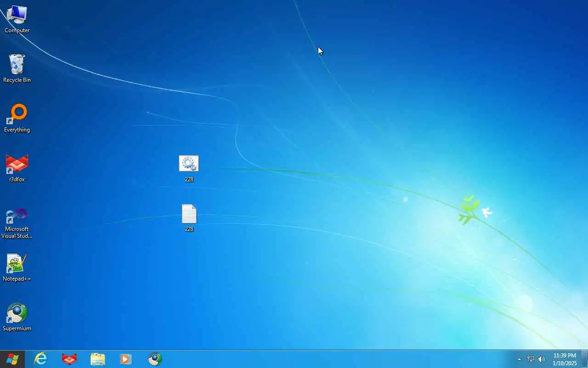Select the Everything search shortcut
Screen dimensions: 588x368
17,119
